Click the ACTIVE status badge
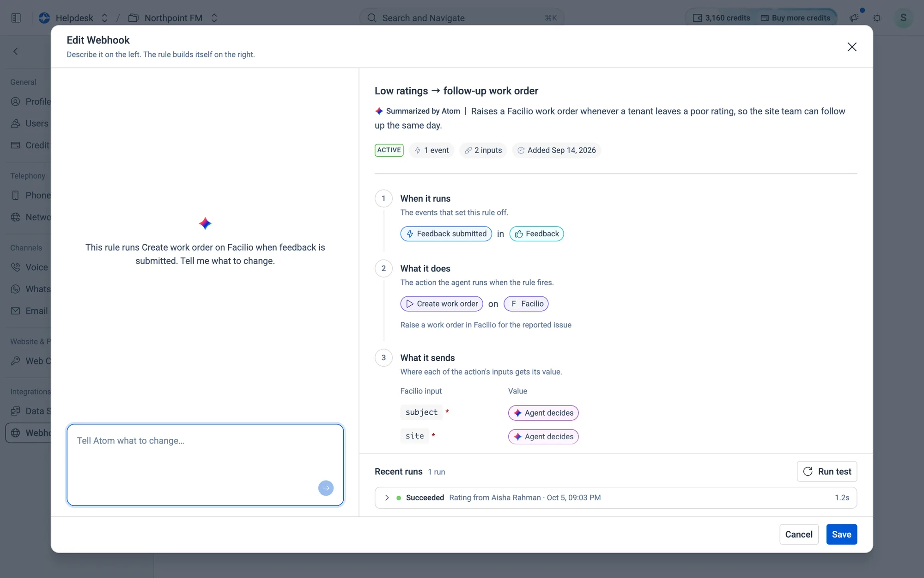The width and height of the screenshot is (924, 578). [x=389, y=150]
